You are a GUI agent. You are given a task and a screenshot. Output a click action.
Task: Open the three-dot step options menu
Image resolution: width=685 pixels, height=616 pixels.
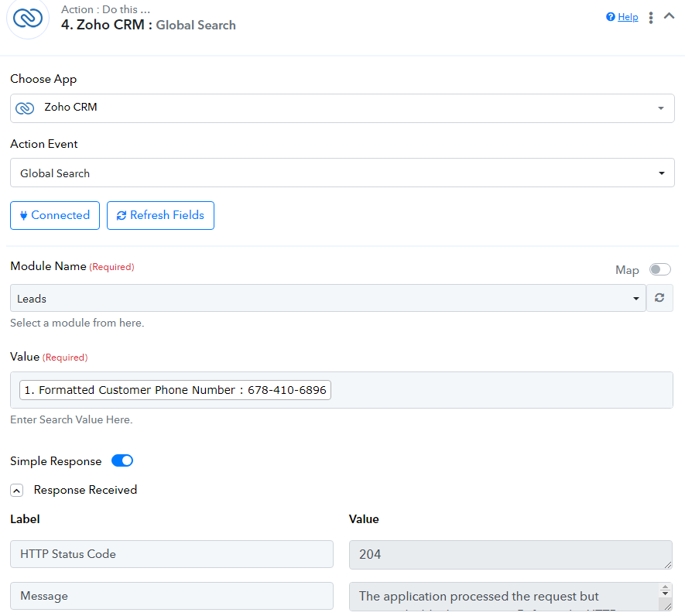point(650,18)
